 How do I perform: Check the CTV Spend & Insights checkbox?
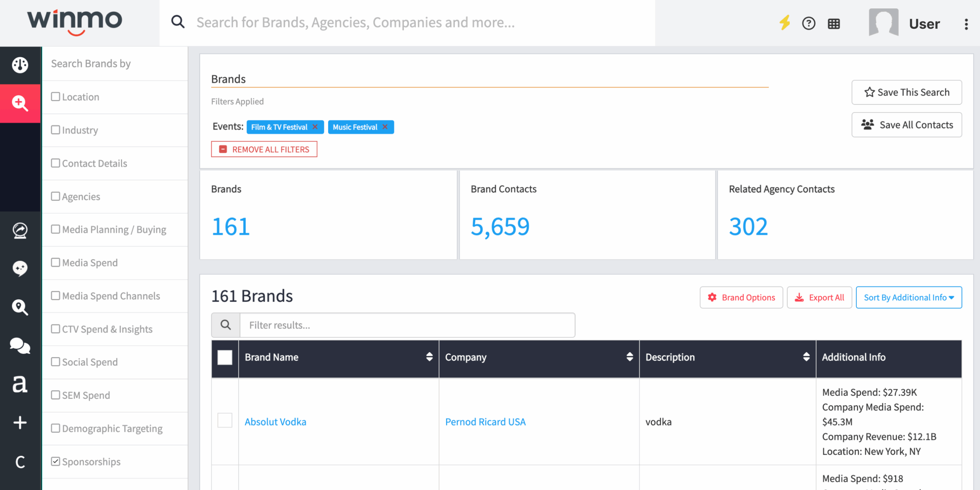pyautogui.click(x=56, y=329)
